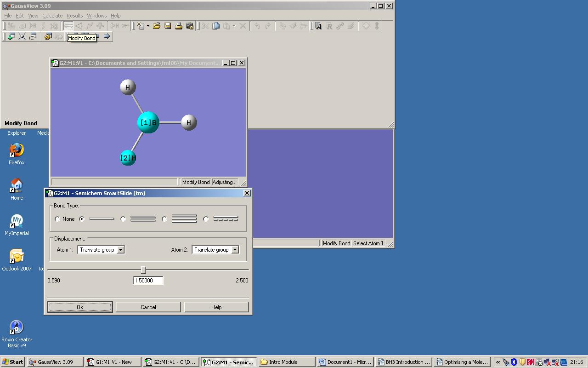The image size is (588, 368).
Task: Expand the New file dropdown arrow
Action: point(148,26)
